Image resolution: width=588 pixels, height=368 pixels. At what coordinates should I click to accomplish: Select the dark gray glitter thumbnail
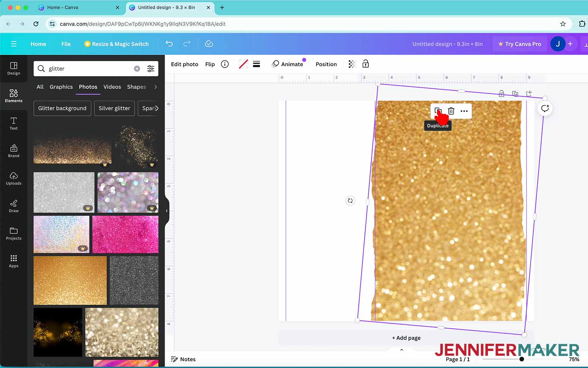134,280
